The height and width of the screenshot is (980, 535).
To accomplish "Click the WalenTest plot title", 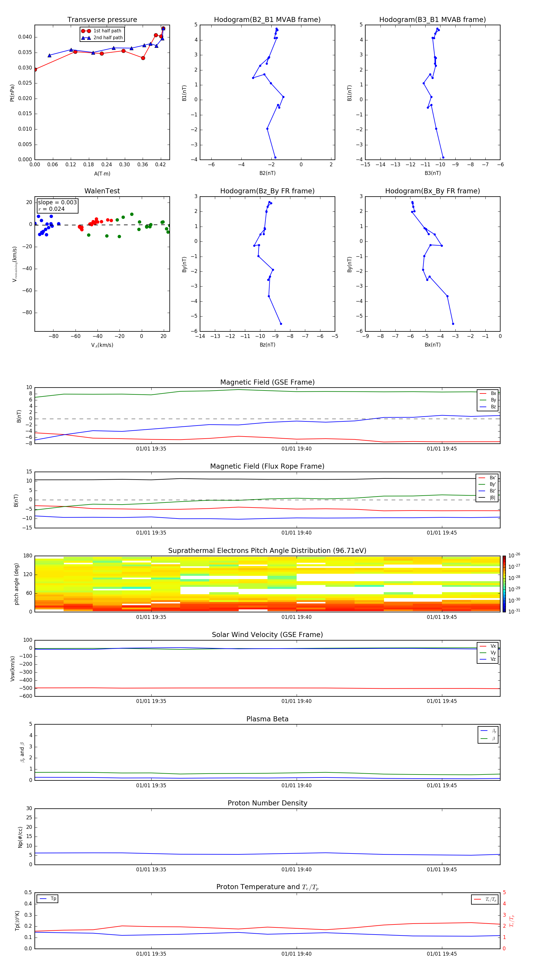I will 102,191.
